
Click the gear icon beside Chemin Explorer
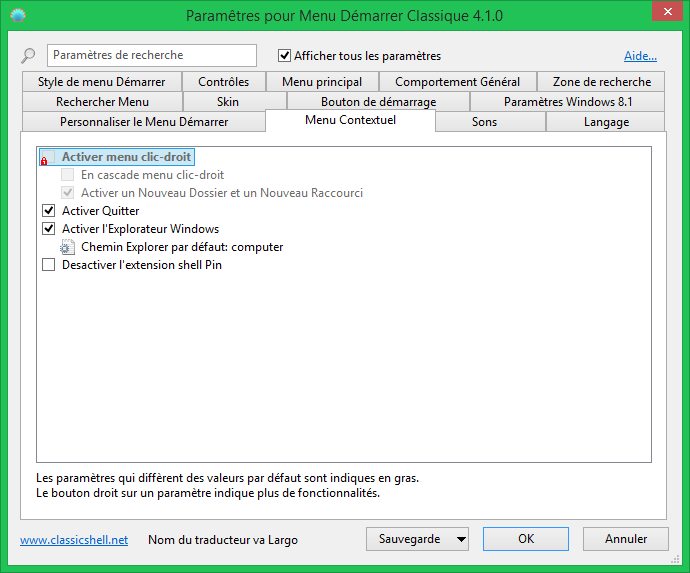68,247
